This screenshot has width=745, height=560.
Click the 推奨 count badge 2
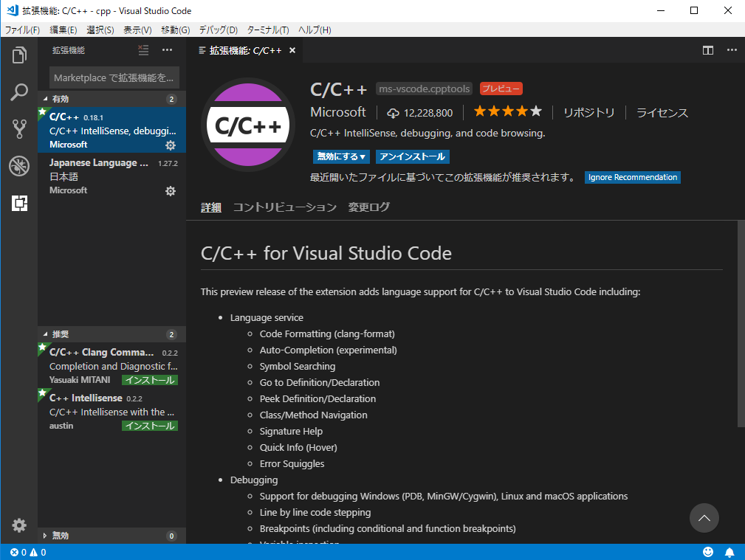(x=171, y=334)
